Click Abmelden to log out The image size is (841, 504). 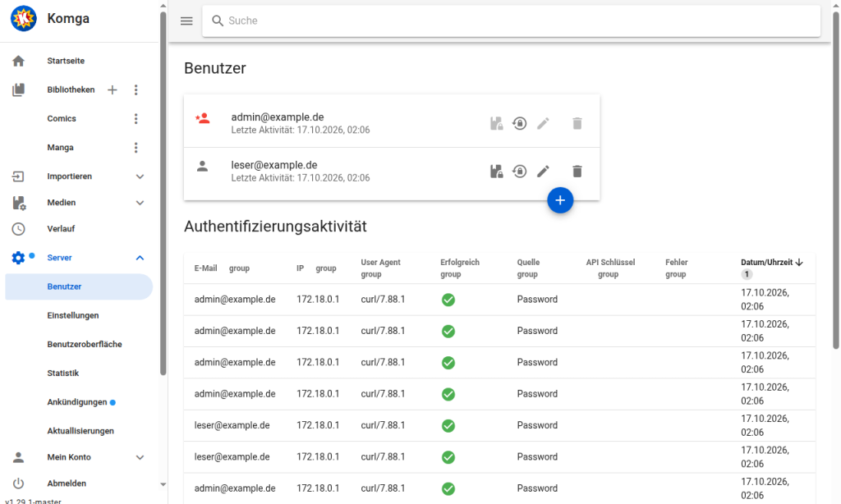pos(67,483)
